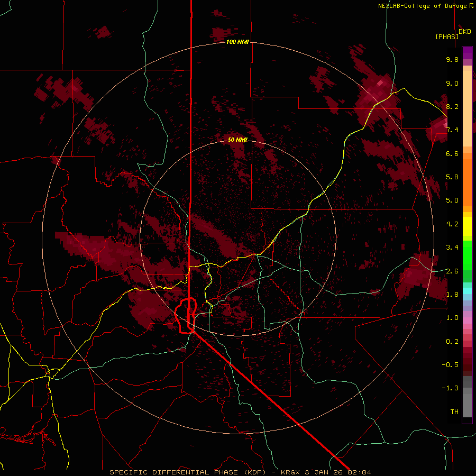Screen dimensions: 476x476
Task: Click the TH label on the color scale
Action: (454, 411)
